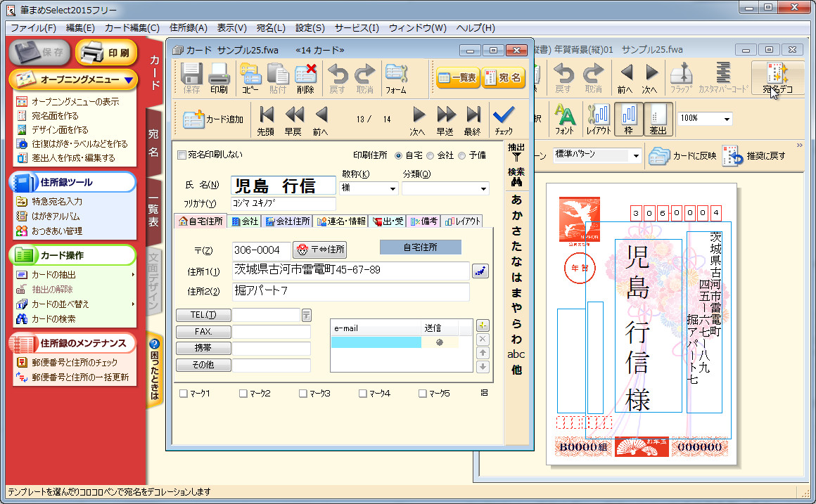Click the コピー copy icon
The height and width of the screenshot is (504, 816).
pyautogui.click(x=250, y=78)
